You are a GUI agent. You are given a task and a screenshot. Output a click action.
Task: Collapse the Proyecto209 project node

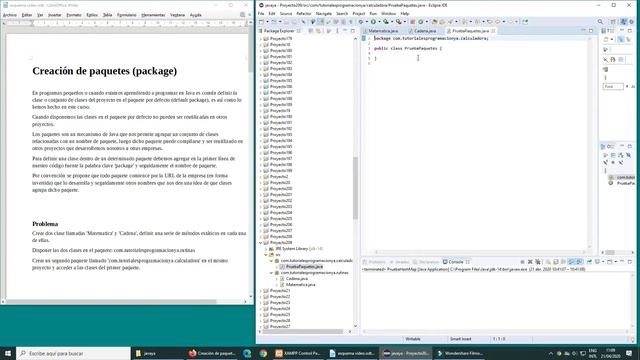[261, 242]
